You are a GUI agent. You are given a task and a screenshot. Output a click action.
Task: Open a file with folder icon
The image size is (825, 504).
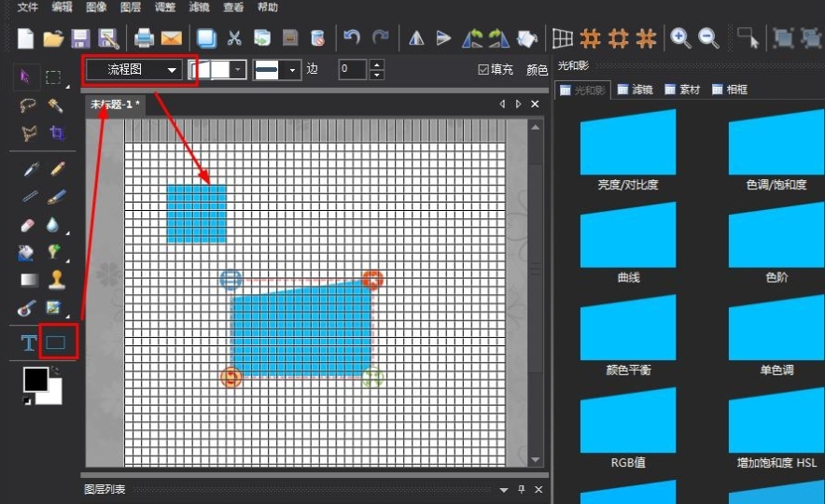[x=53, y=38]
